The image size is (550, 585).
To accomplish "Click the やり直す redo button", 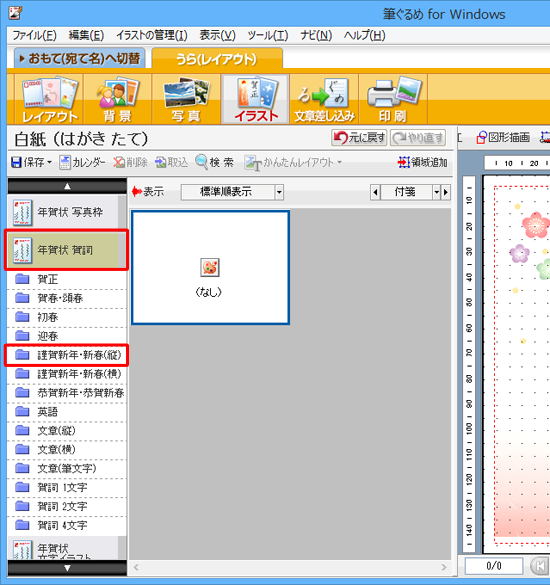I will coord(418,138).
